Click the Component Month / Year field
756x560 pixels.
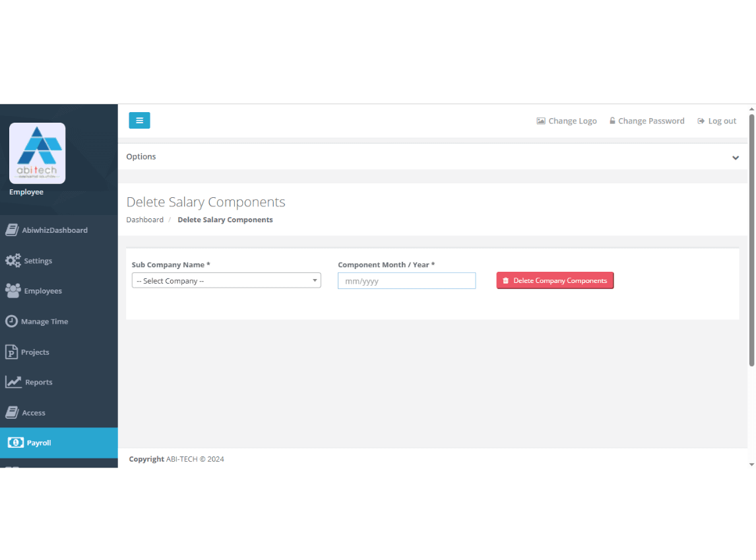coord(406,281)
